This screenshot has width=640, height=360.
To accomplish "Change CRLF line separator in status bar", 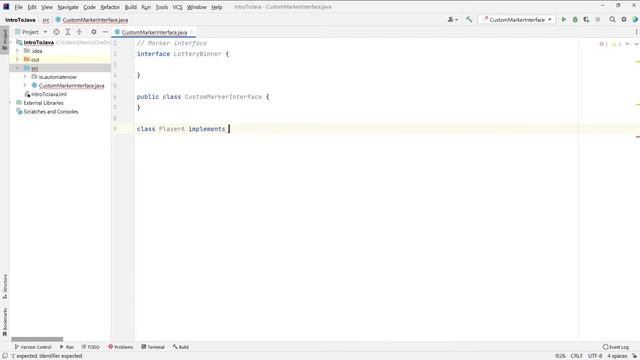I will pos(576,356).
